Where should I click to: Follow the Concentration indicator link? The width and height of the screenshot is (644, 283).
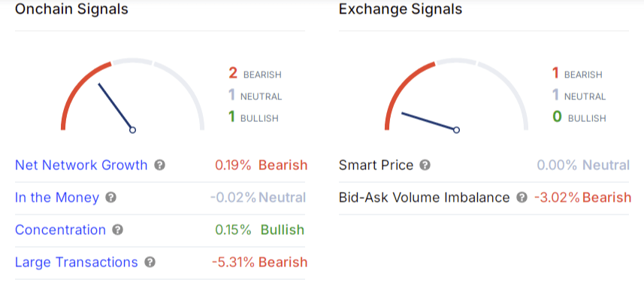point(60,230)
